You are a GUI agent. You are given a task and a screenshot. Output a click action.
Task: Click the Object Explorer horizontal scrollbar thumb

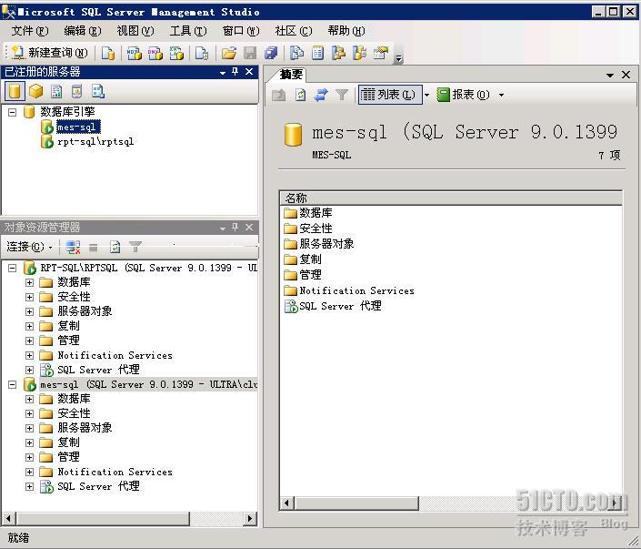click(103, 519)
